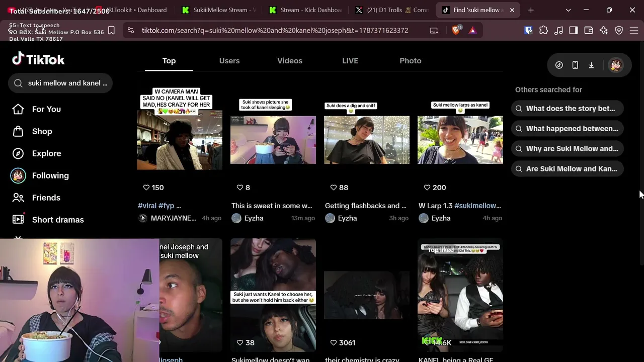
Task: Click the music note media control icon
Action: click(558, 30)
